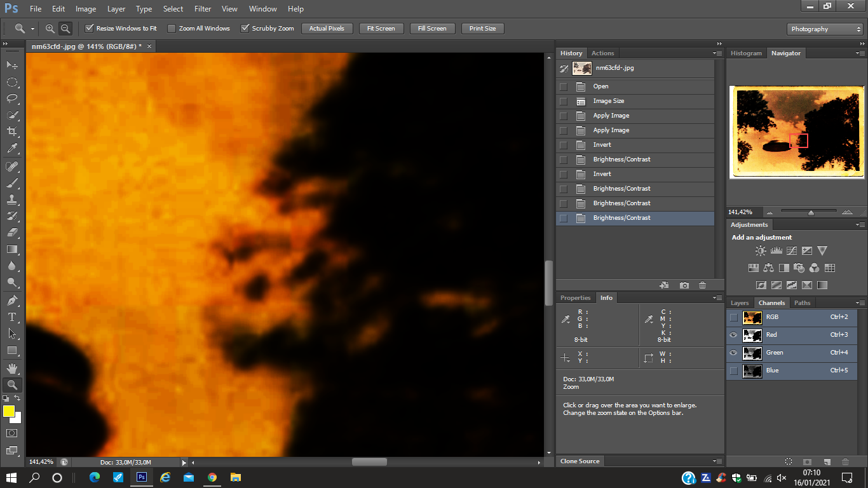
Task: Select the Pen tool
Action: [11, 301]
